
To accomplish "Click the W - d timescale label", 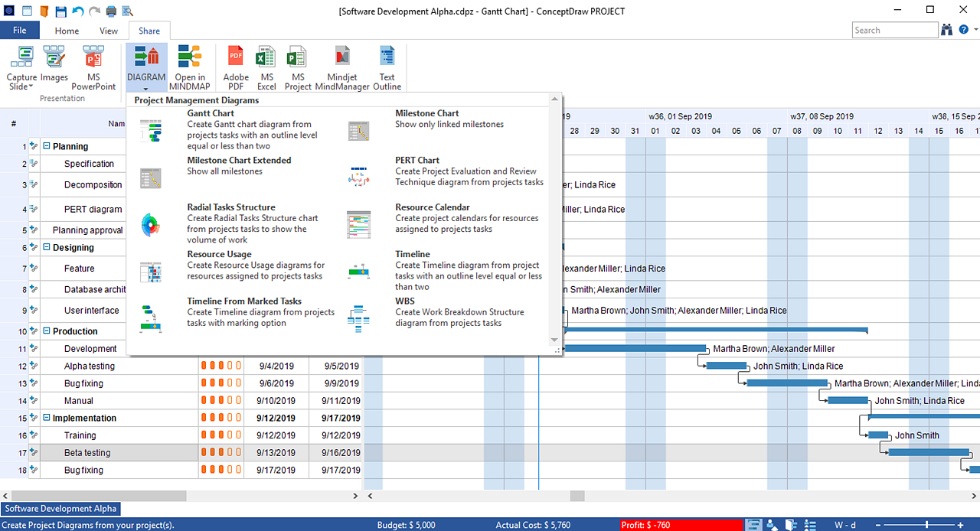I will [x=845, y=525].
